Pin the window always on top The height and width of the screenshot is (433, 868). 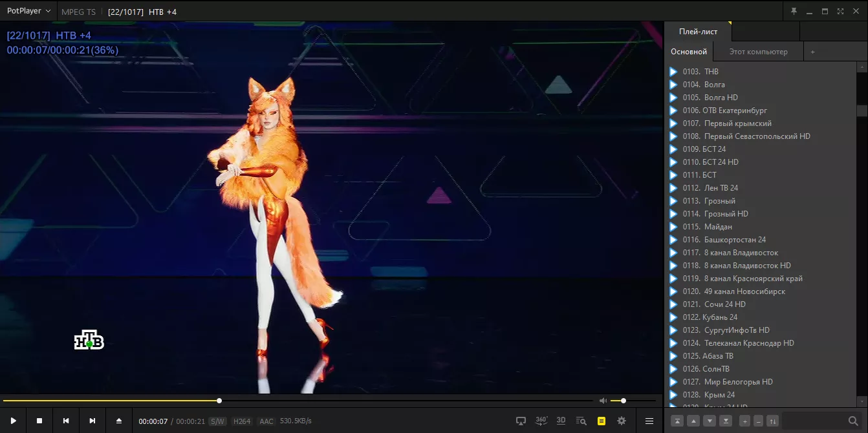[x=794, y=11]
